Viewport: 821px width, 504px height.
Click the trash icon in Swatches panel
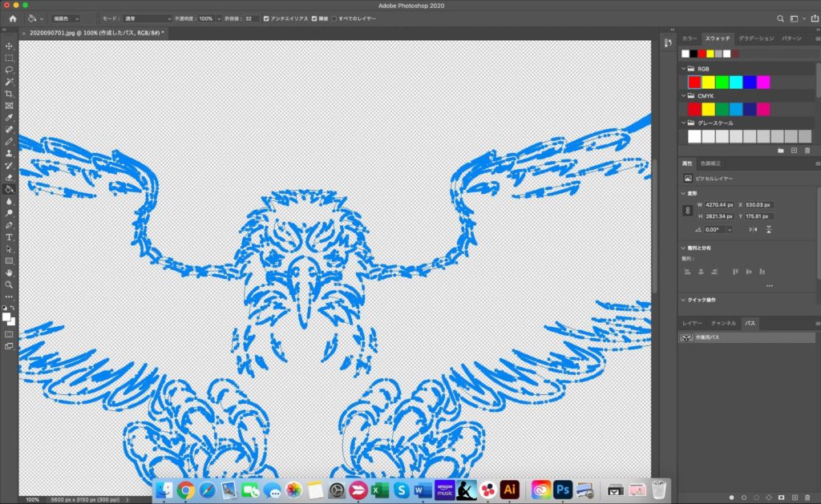[x=807, y=151]
